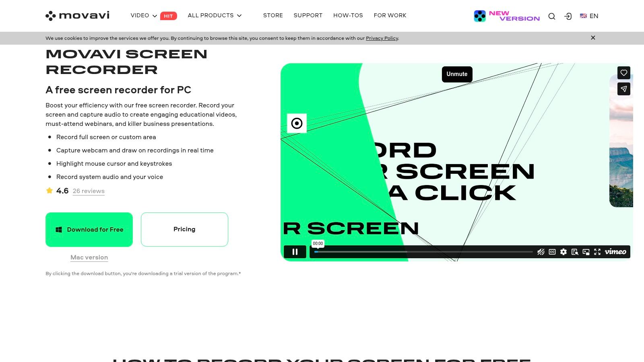Click the 4.6 rating value

(x=62, y=191)
